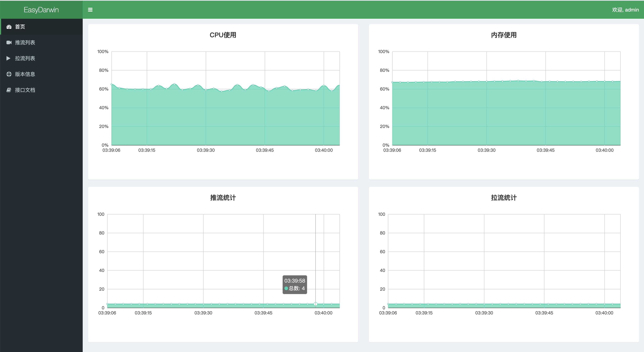The width and height of the screenshot is (644, 352).
Task: Click the 60% label on 内存使用 axis
Action: [x=385, y=89]
